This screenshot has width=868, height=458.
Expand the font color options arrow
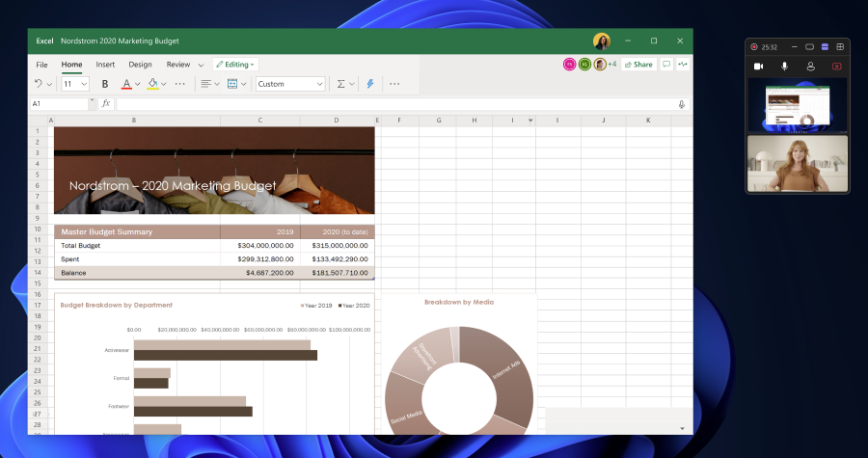click(137, 84)
